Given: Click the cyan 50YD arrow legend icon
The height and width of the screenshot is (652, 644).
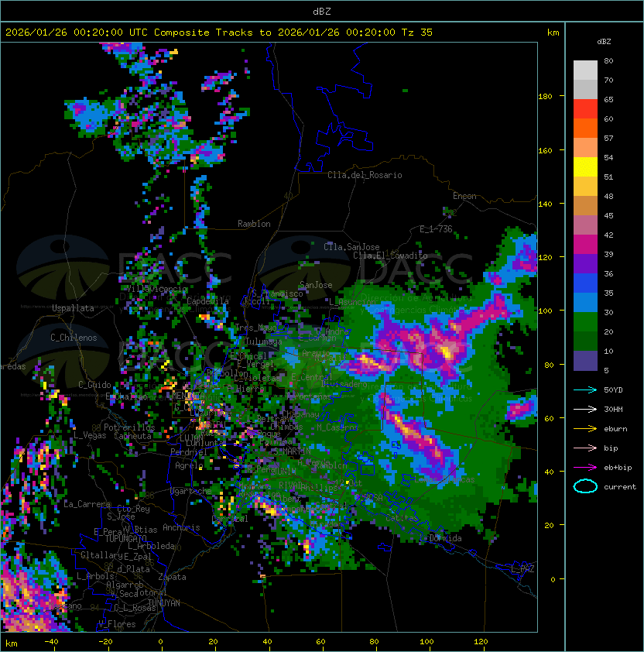Looking at the screenshot, I should pos(585,390).
